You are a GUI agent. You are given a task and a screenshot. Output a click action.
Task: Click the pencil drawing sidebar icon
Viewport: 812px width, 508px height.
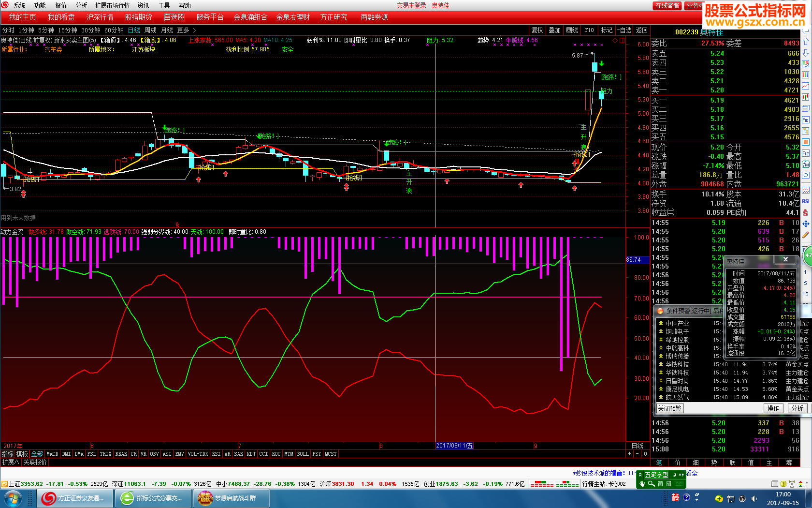tap(806, 235)
